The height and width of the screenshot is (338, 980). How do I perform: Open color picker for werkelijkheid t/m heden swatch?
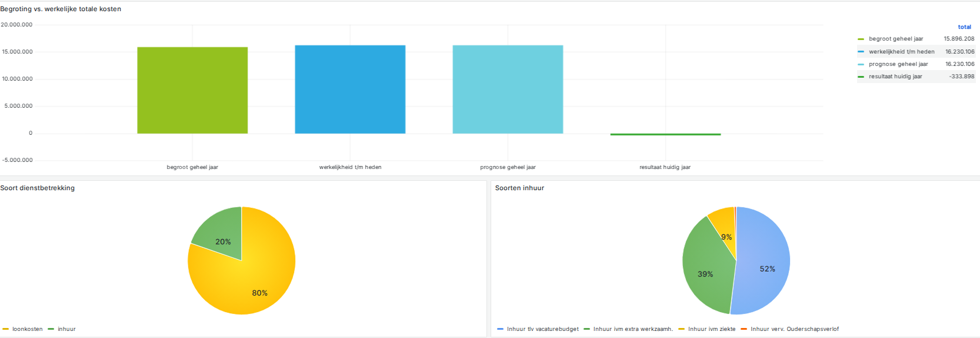click(x=861, y=52)
